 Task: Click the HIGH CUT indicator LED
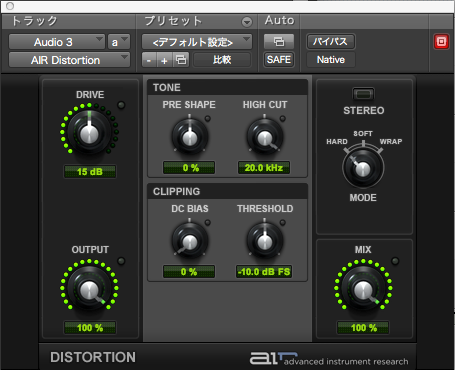pyautogui.click(x=282, y=118)
